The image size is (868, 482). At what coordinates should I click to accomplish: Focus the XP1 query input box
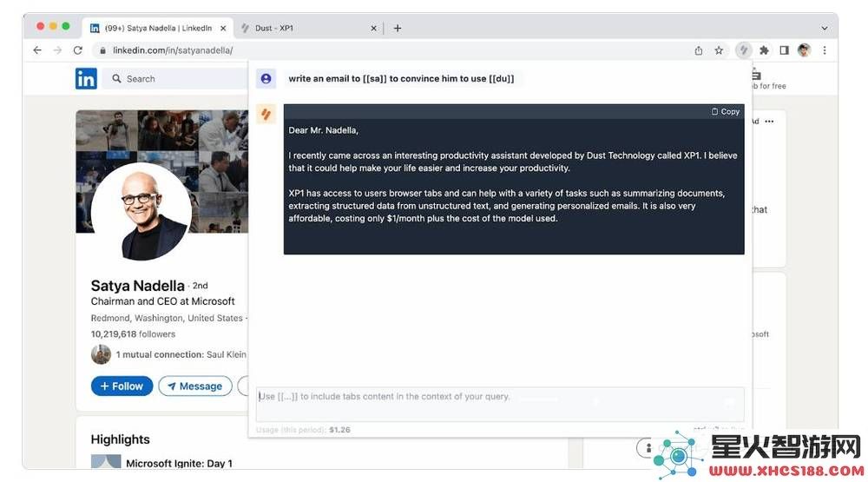[x=500, y=404]
